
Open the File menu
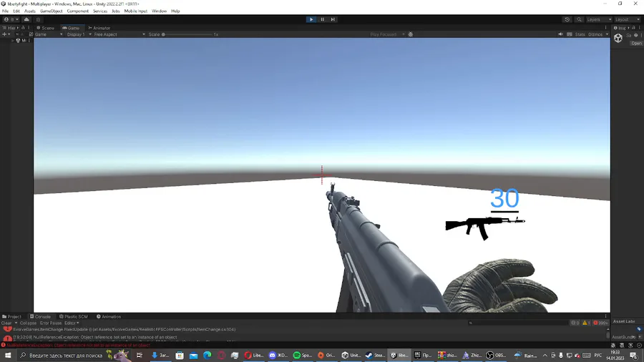point(5,11)
